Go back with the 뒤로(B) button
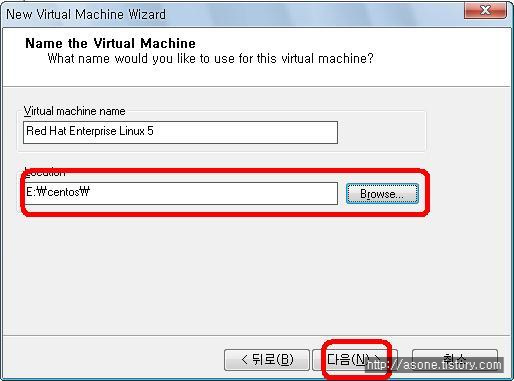514x381 pixels. [267, 360]
